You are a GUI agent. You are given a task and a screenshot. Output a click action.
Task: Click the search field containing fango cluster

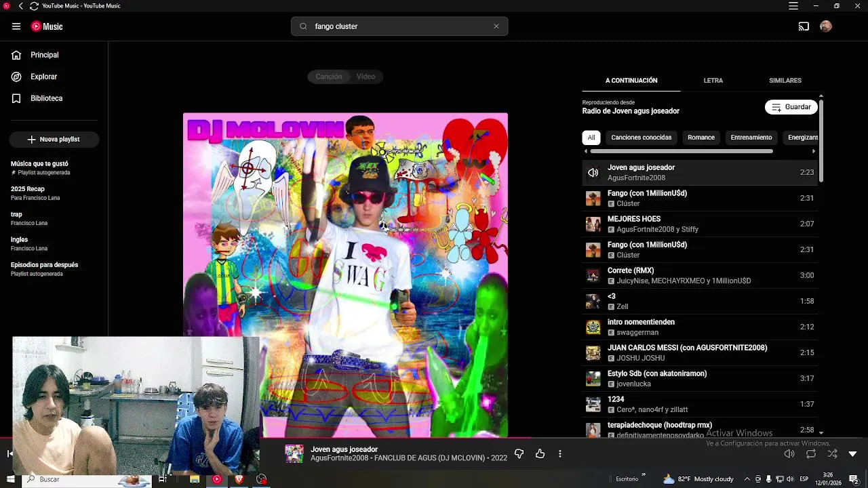399,26
